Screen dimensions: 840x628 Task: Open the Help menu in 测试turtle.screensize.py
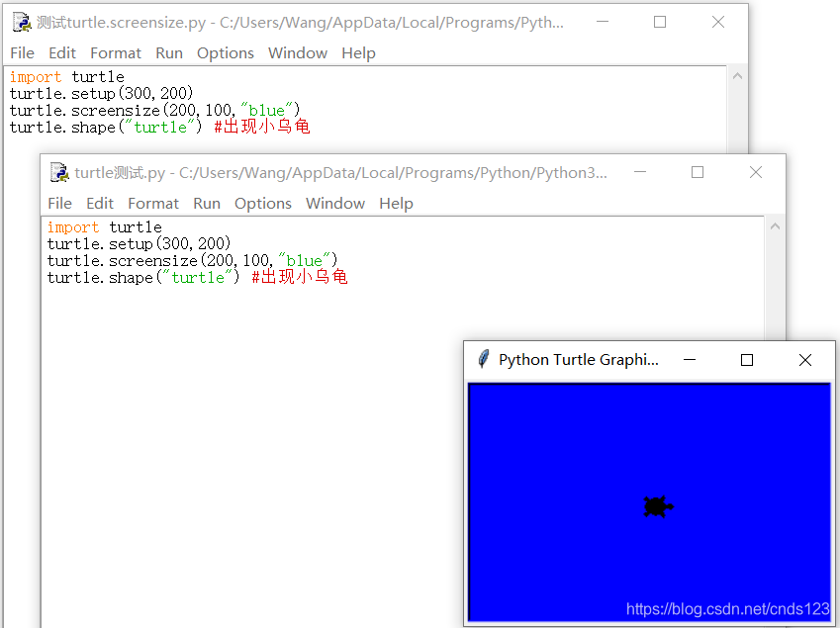point(358,52)
